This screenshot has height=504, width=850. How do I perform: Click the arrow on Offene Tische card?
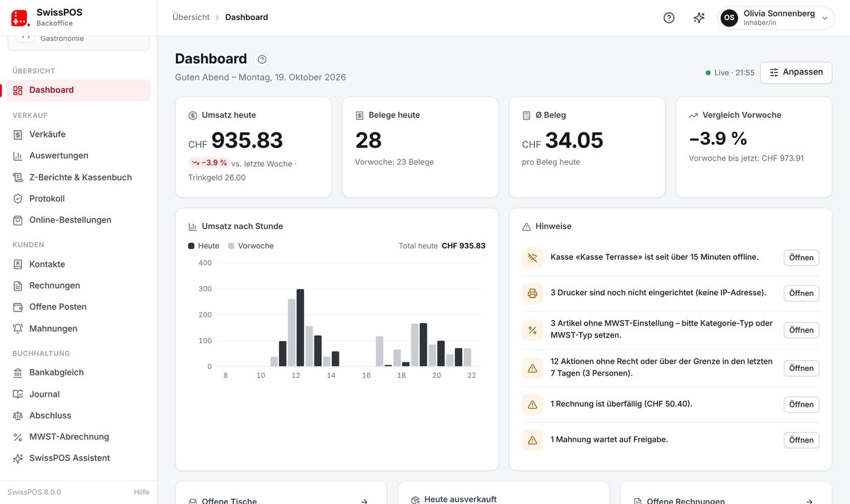point(364,502)
